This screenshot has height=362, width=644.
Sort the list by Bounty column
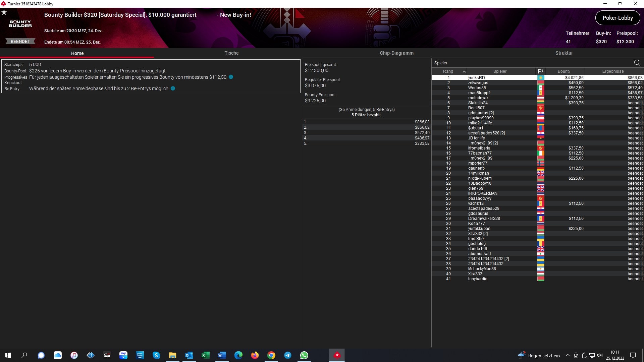(563, 71)
